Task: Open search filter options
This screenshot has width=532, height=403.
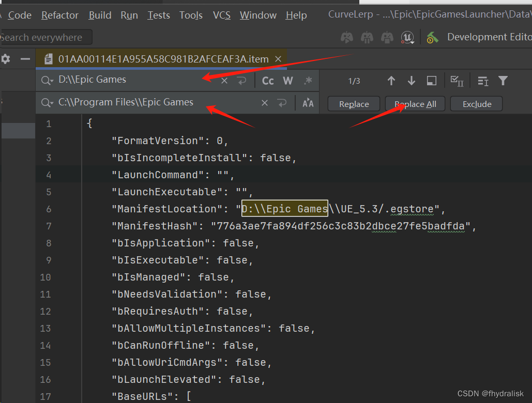Action: 503,81
